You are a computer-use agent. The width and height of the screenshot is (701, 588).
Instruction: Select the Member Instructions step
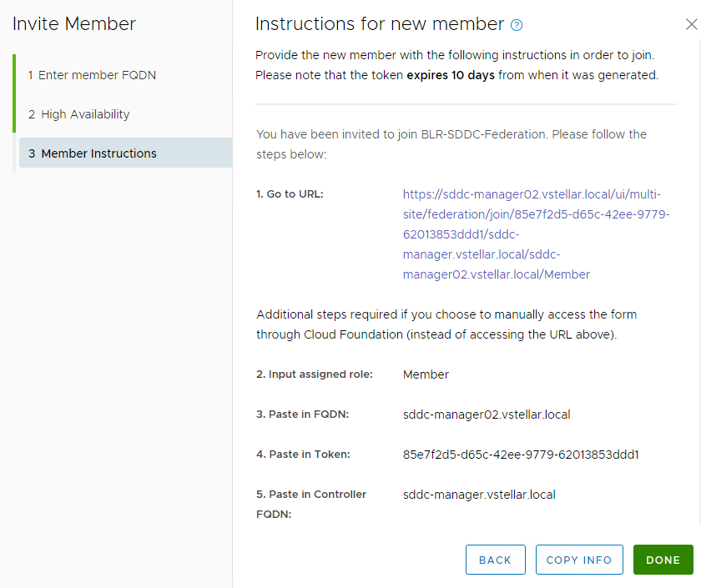tap(92, 153)
